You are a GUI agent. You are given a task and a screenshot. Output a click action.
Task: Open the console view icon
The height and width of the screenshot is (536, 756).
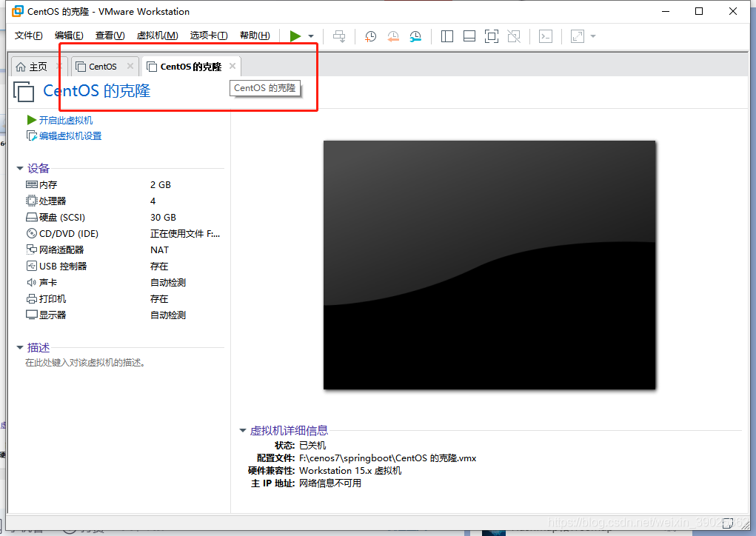[545, 36]
